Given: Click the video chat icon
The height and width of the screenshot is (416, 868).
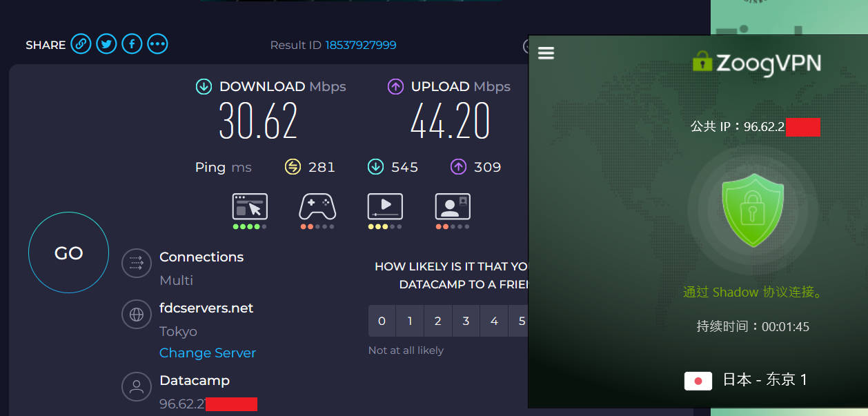Looking at the screenshot, I should tap(453, 206).
